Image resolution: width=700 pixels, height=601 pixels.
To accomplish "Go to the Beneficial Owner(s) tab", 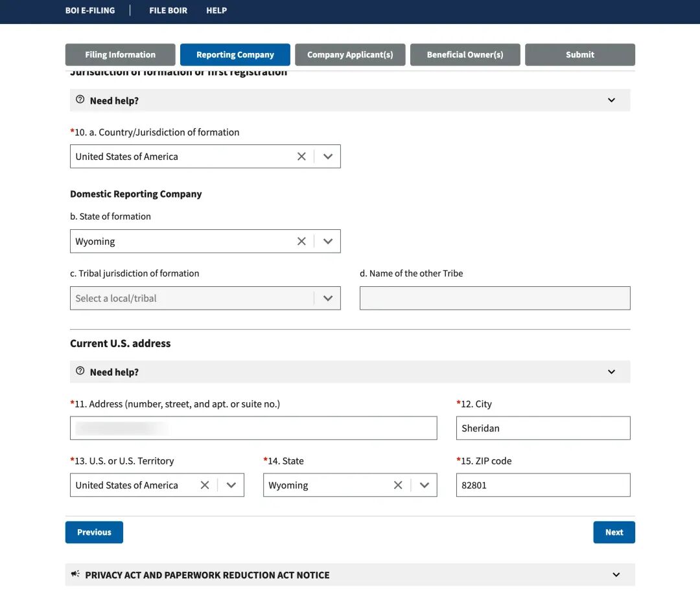I will (x=465, y=55).
